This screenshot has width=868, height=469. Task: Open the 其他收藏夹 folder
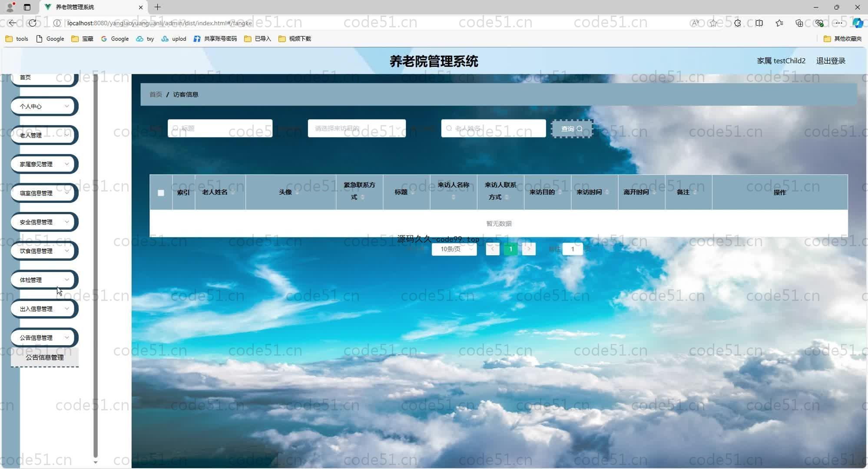coord(842,39)
